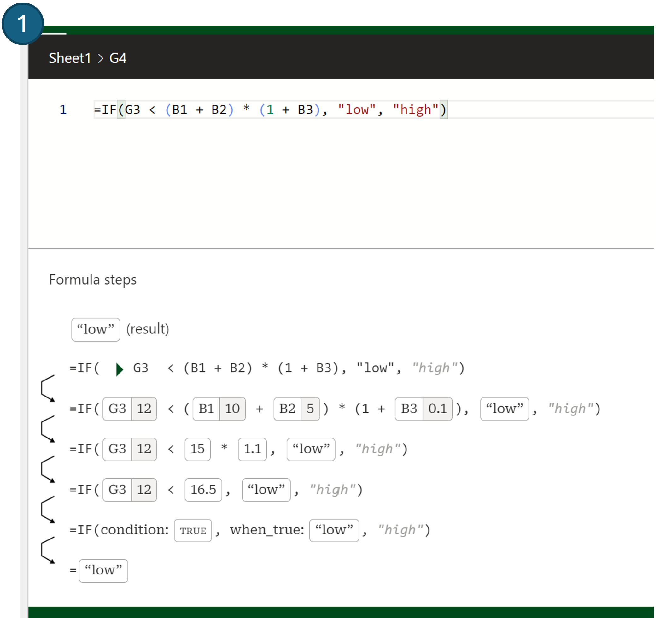Screen dimensions: 672x618
Task: Click the 15 value chip
Action: pyautogui.click(x=198, y=449)
